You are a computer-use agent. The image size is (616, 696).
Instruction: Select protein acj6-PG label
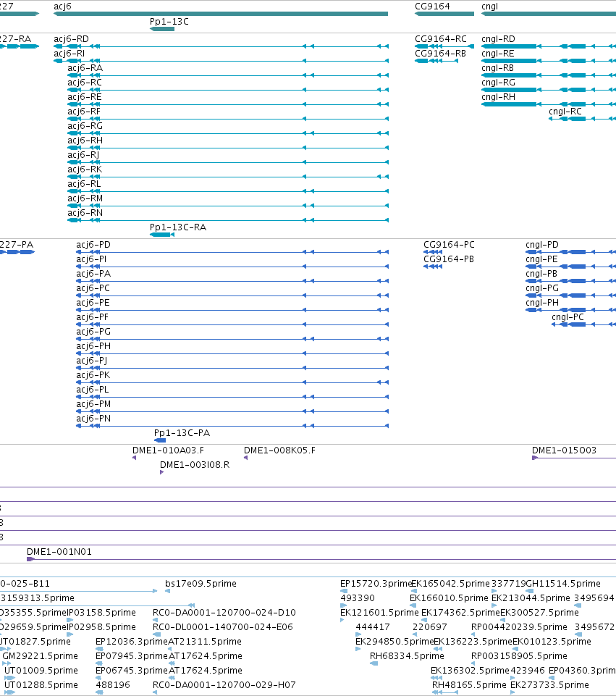[93, 332]
